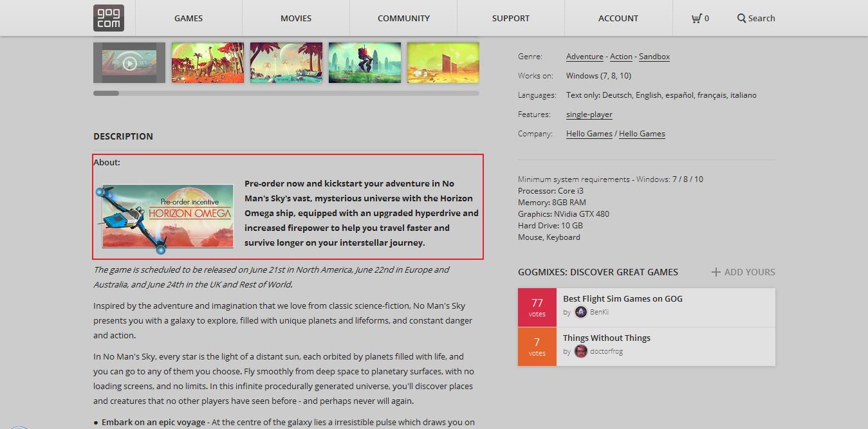The image size is (868, 429).
Task: Open the pink trees screenshot thumbnail
Action: point(286,63)
